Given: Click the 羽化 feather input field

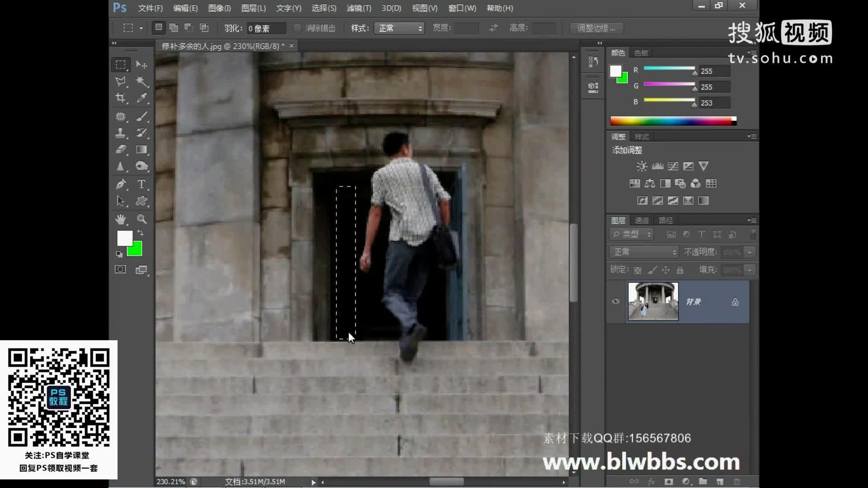Looking at the screenshot, I should (266, 28).
